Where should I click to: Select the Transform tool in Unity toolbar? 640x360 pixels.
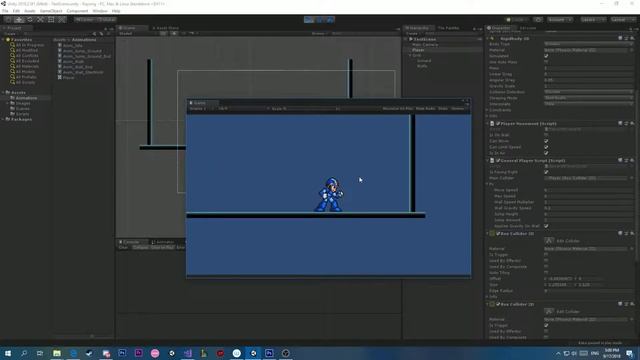click(x=61, y=19)
